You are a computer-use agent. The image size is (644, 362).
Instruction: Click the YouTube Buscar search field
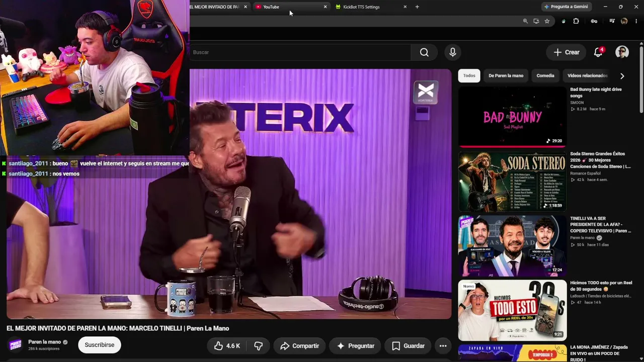[x=300, y=52]
